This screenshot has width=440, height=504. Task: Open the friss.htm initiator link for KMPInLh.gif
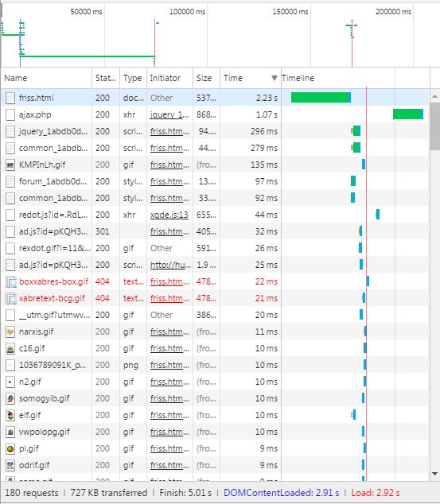[x=169, y=165]
